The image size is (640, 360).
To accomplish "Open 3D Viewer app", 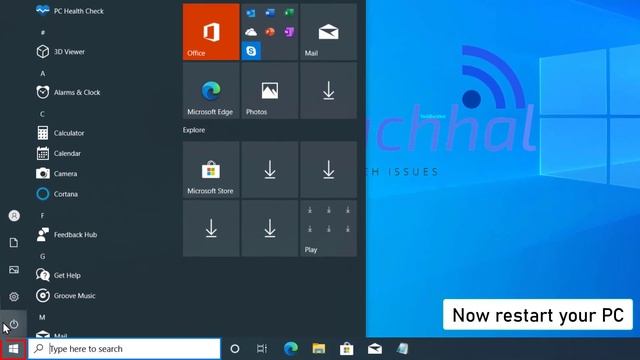I will 60,52.
